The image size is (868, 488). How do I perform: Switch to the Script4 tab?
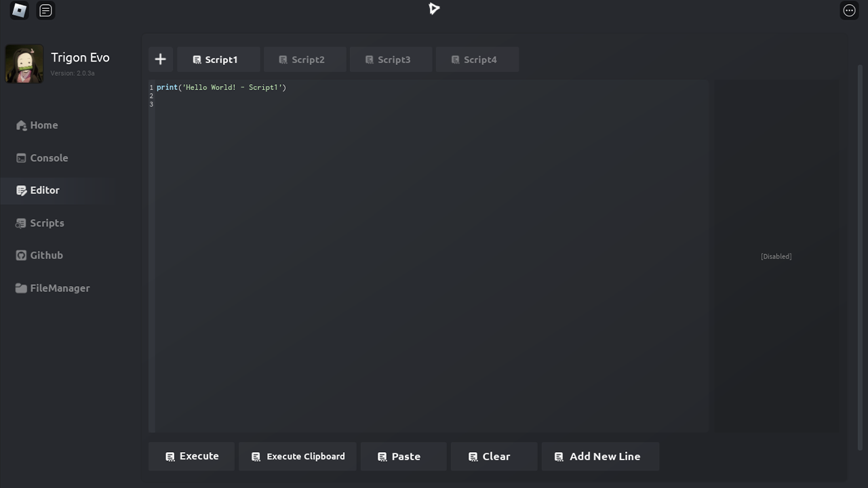[x=477, y=60]
